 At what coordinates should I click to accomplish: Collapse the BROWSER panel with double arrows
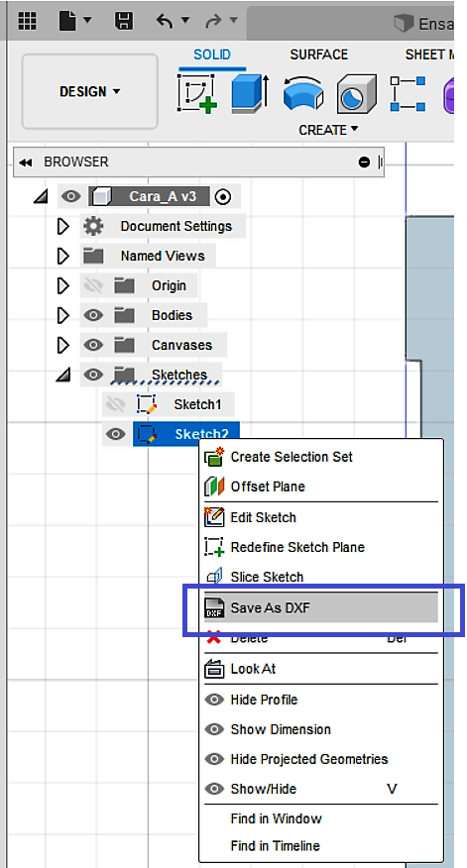[x=25, y=163]
